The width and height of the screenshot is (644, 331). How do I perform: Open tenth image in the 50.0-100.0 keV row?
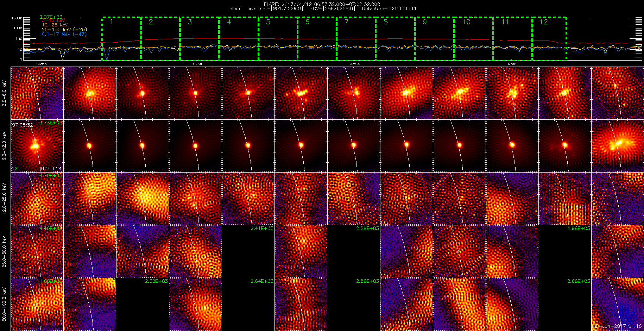pyautogui.click(x=512, y=304)
